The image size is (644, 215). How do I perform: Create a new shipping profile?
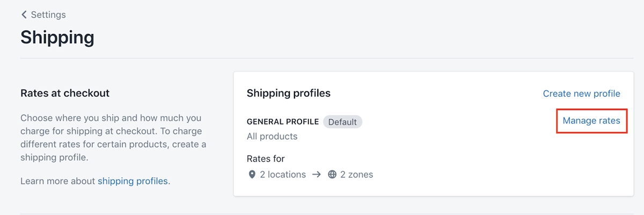581,94
